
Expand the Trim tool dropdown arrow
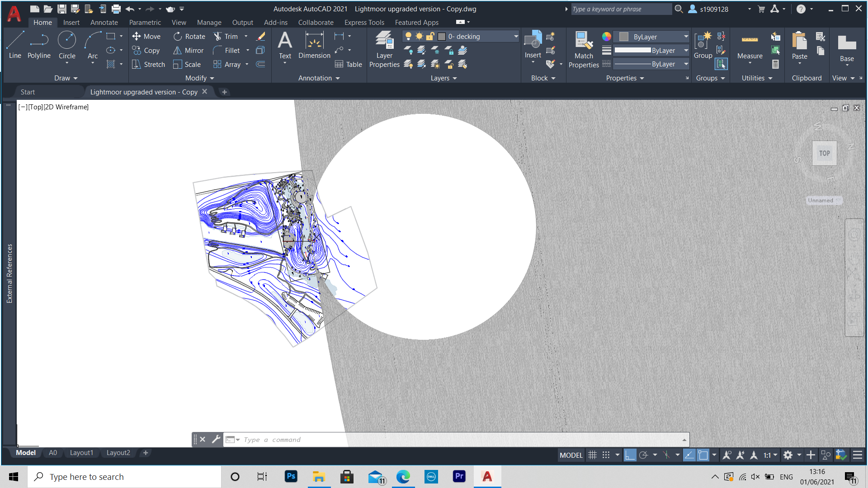click(x=245, y=36)
